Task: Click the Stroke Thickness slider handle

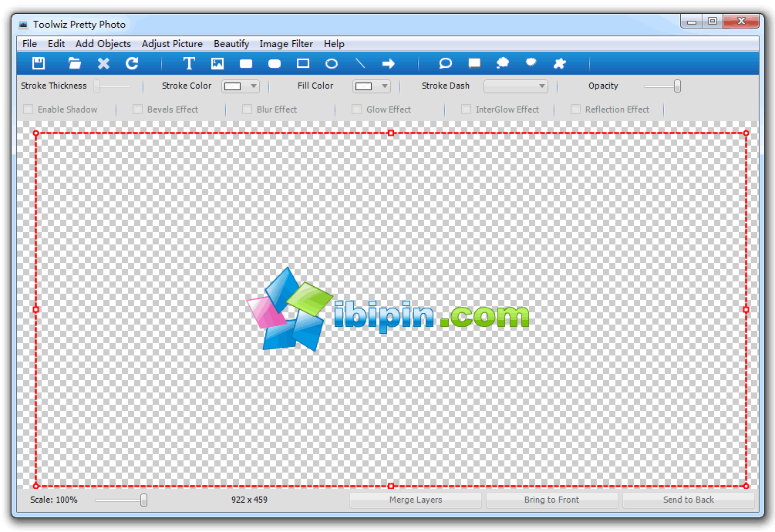Action: pos(97,86)
